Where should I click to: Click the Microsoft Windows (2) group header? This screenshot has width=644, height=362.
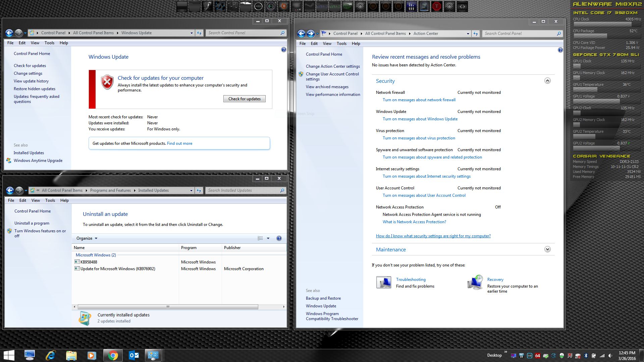96,255
